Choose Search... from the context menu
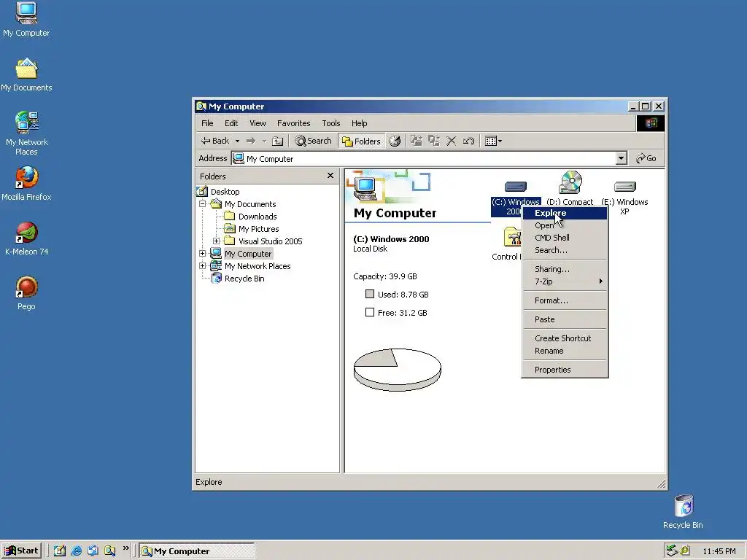The image size is (747, 560). pos(565,250)
